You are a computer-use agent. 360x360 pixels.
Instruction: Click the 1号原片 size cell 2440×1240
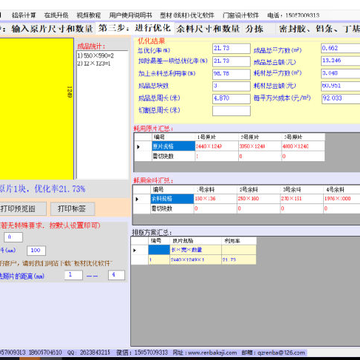[x=217, y=146]
